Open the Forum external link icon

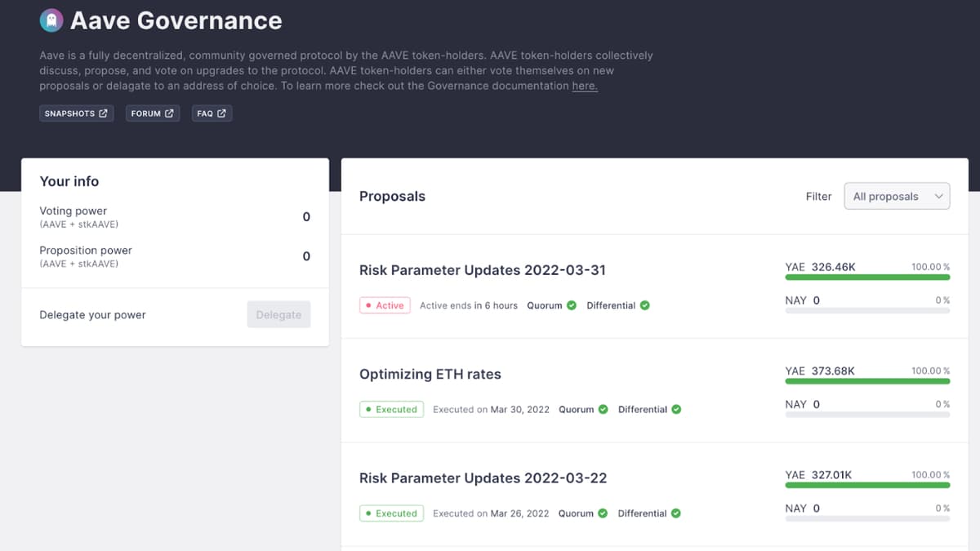coord(169,113)
